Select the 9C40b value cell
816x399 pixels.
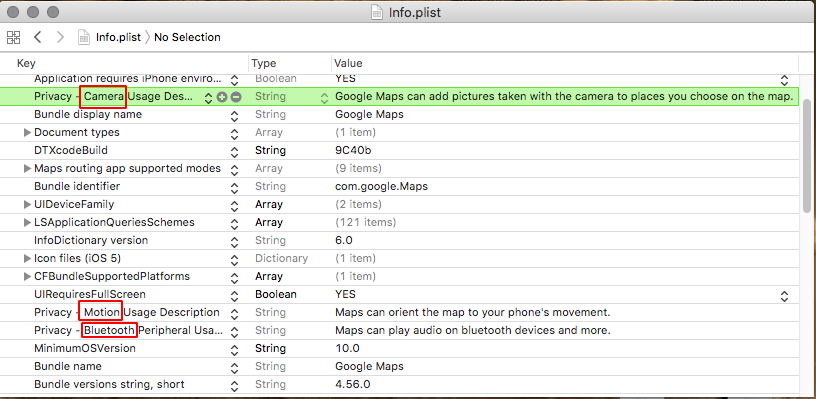click(x=353, y=150)
